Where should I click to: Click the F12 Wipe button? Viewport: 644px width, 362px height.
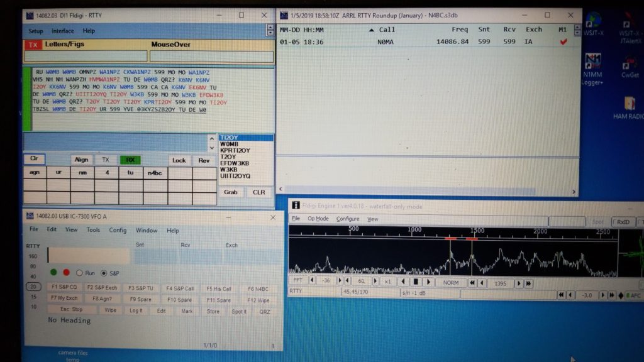point(258,300)
